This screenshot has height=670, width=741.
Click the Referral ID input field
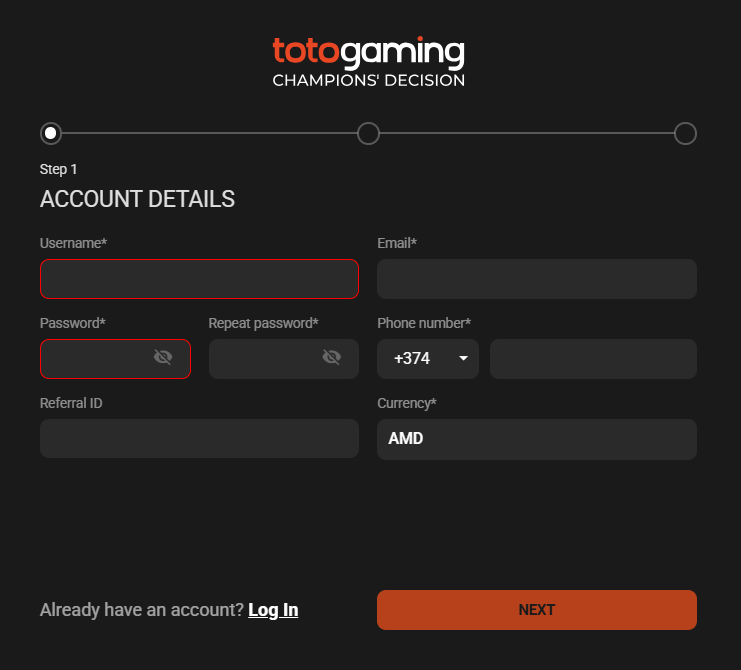pyautogui.click(x=199, y=439)
